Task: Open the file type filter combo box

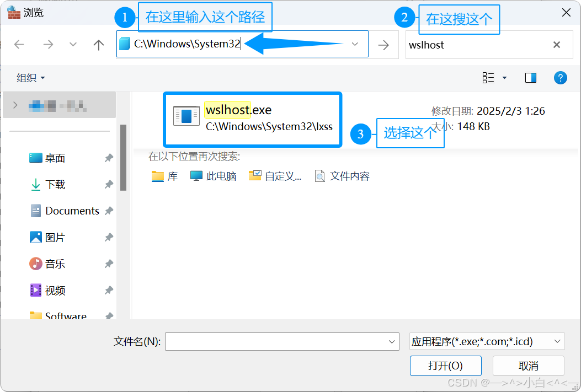Action: tap(487, 341)
